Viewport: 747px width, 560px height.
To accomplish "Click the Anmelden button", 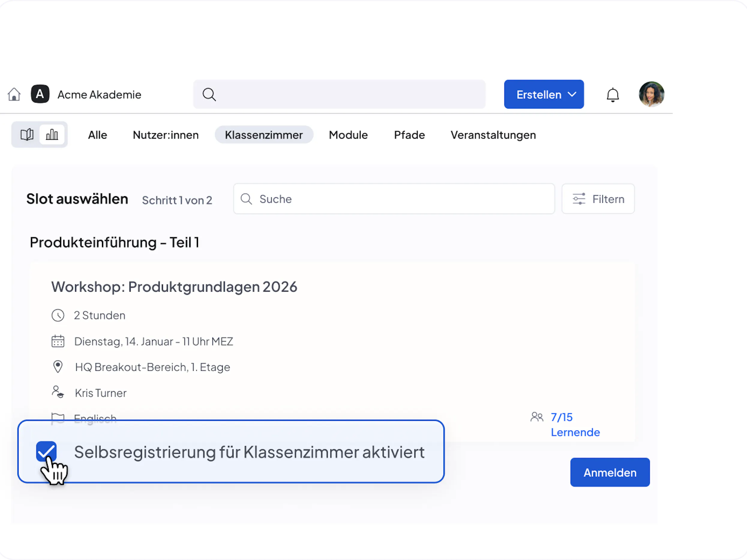I will (x=610, y=472).
